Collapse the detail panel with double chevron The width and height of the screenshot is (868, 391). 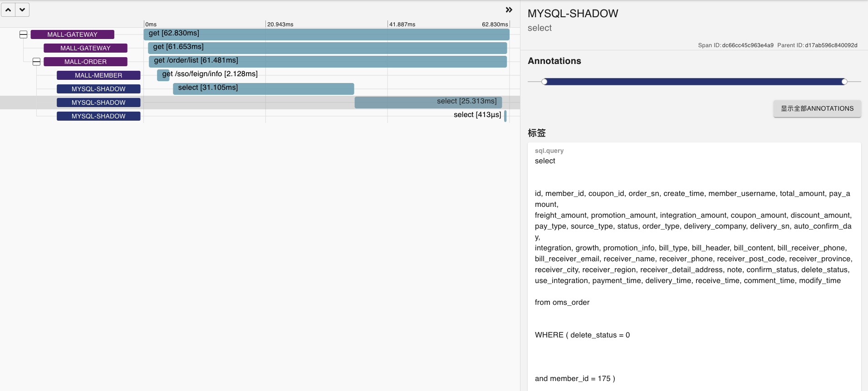tap(509, 10)
